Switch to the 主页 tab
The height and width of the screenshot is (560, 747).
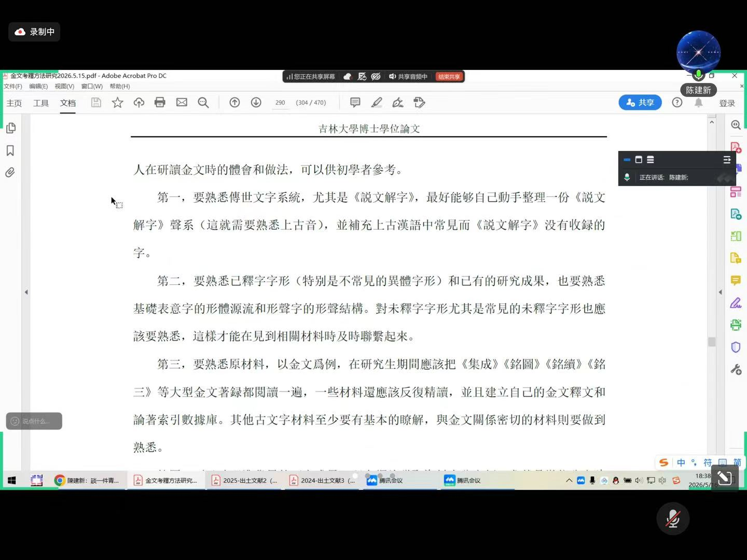point(14,103)
